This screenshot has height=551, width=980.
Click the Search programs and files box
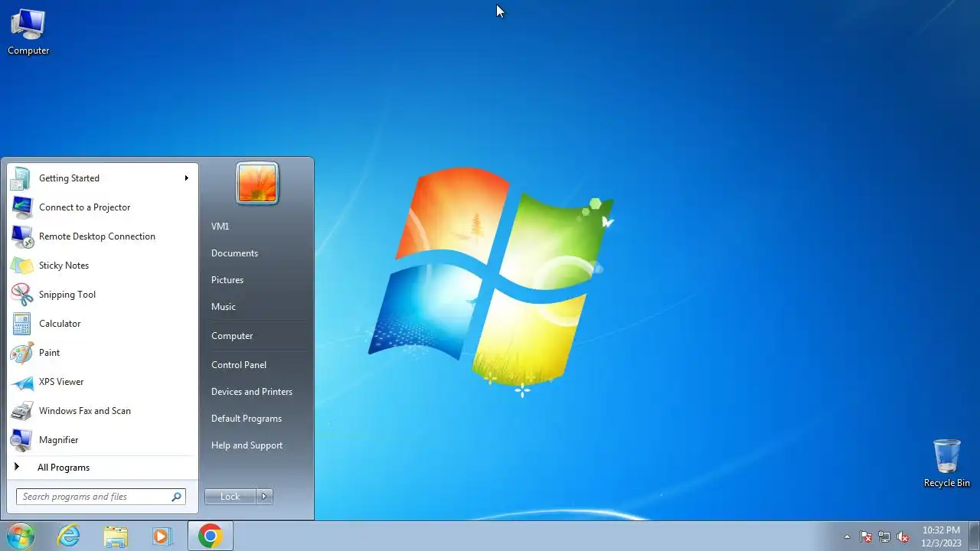pos(100,497)
